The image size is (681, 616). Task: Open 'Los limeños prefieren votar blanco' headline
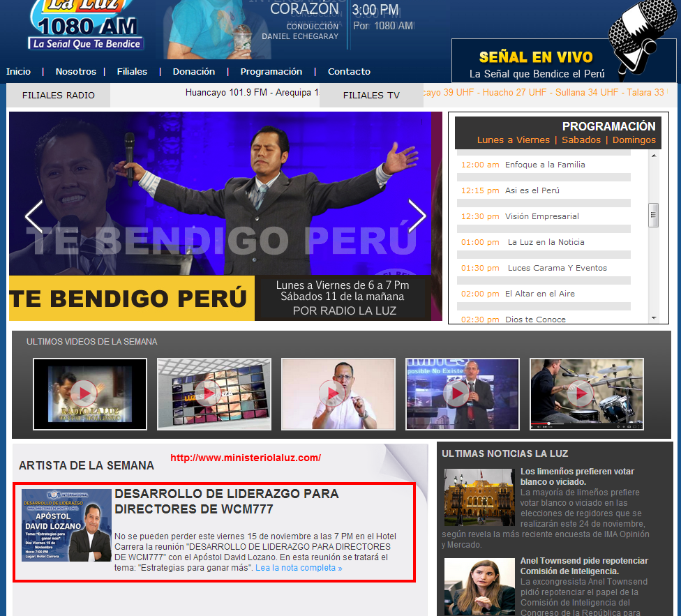[577, 476]
